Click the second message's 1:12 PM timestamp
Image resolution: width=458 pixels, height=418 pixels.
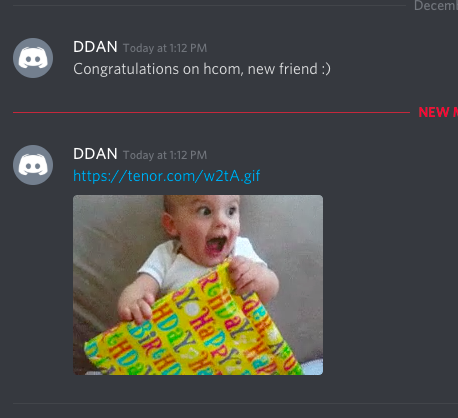tap(165, 155)
